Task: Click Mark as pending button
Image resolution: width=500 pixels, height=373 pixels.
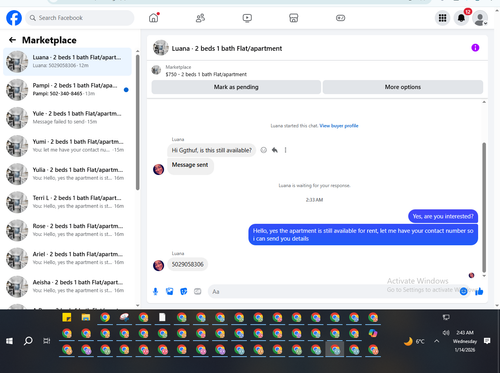Action: 236,87
